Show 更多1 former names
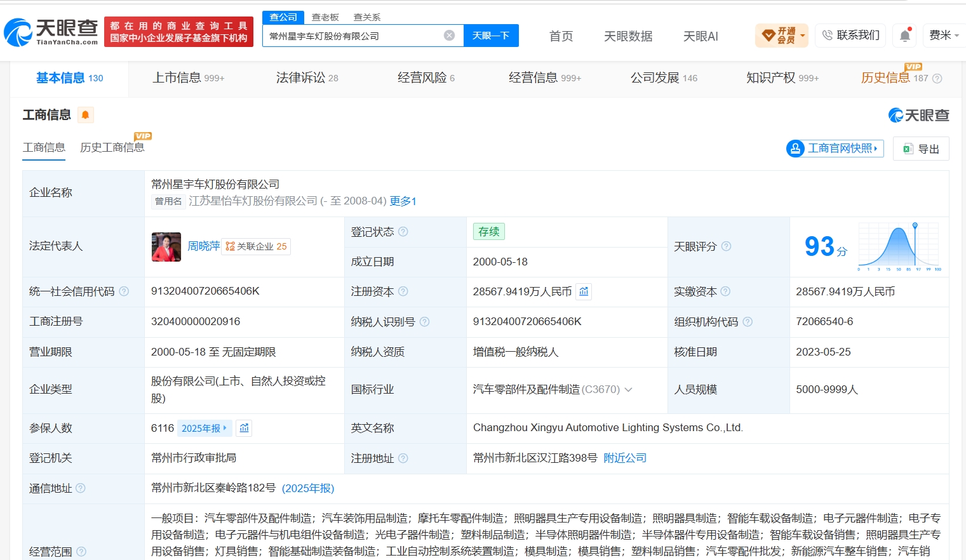 [403, 201]
